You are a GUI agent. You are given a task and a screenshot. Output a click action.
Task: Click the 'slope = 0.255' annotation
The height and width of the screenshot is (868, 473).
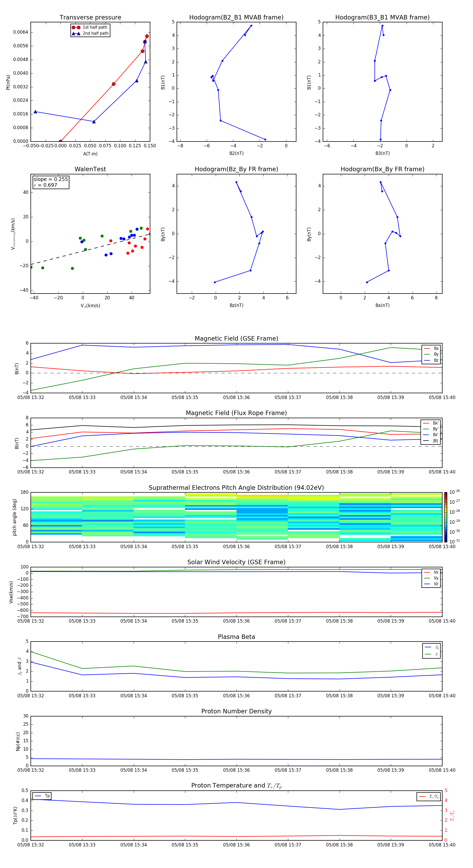pyautogui.click(x=50, y=179)
